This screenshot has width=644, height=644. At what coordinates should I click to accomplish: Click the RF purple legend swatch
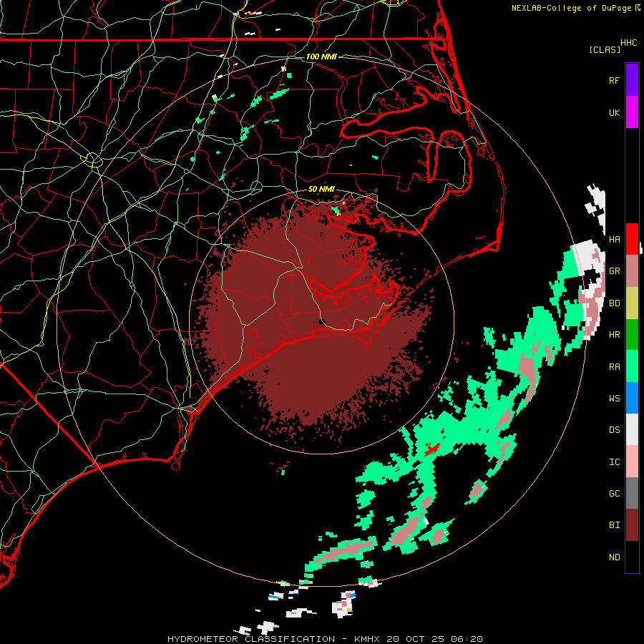[632, 80]
